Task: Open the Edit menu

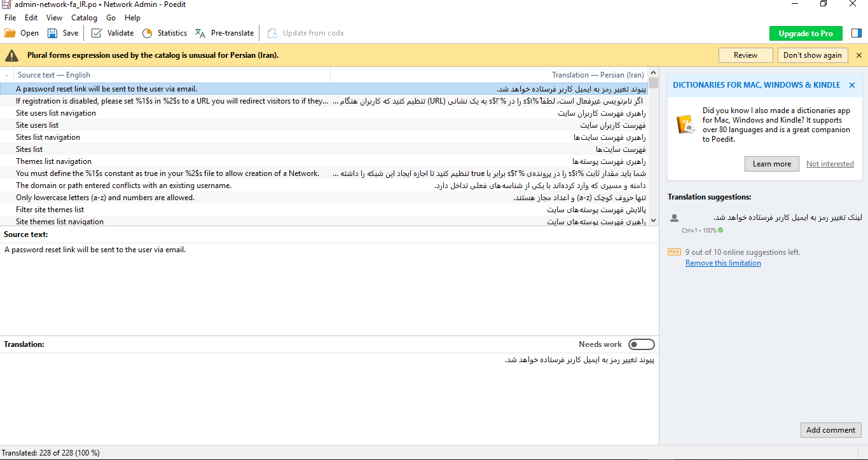Action: [x=31, y=18]
